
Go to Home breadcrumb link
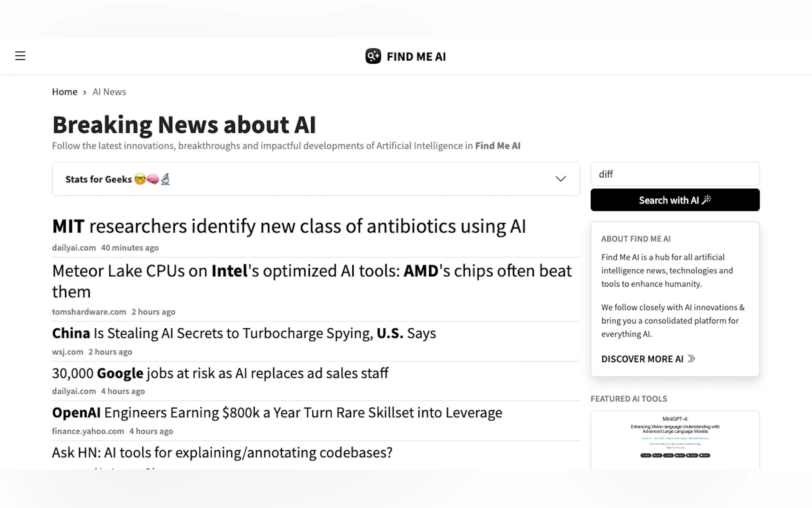[65, 92]
